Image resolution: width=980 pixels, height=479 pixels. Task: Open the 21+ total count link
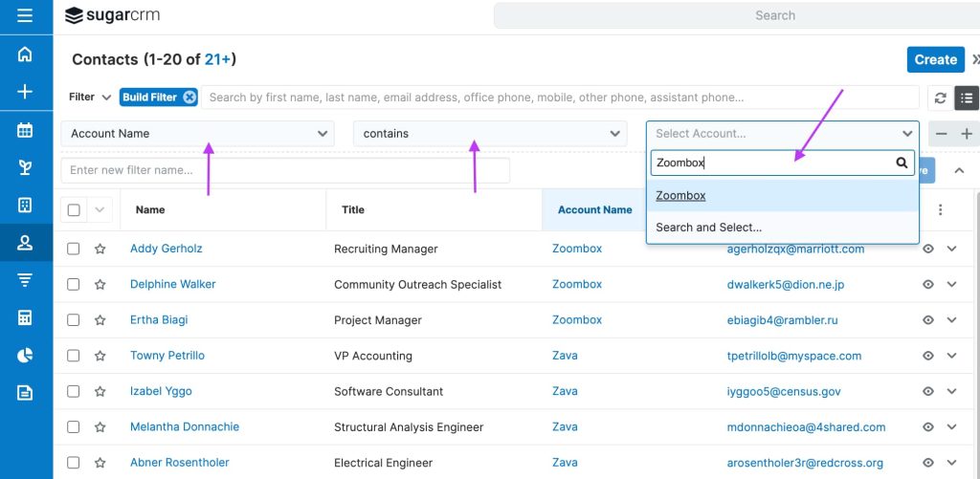pyautogui.click(x=218, y=59)
